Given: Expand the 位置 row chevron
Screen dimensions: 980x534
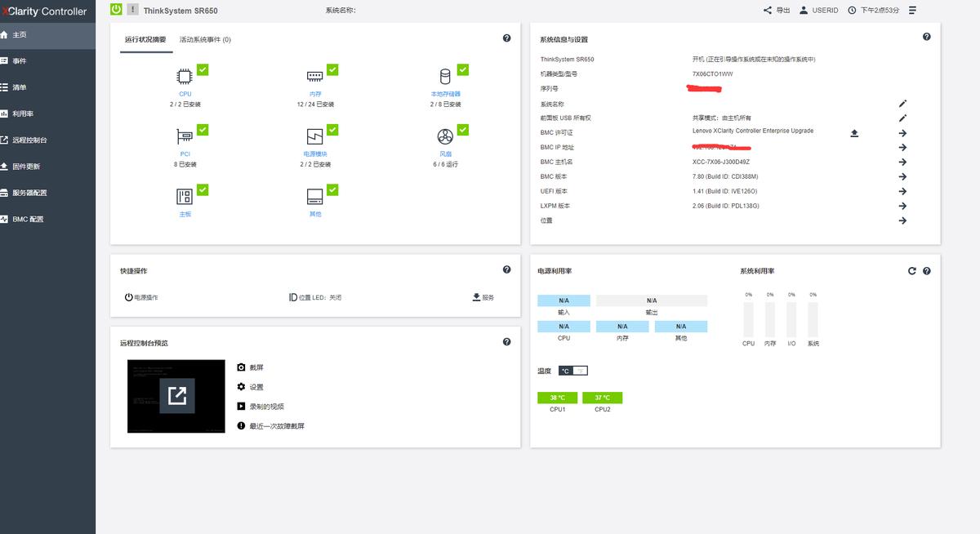Looking at the screenshot, I should [902, 220].
